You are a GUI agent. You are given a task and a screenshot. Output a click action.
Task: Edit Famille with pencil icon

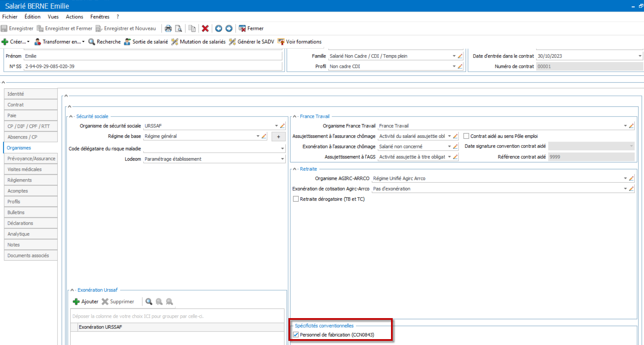(x=460, y=56)
